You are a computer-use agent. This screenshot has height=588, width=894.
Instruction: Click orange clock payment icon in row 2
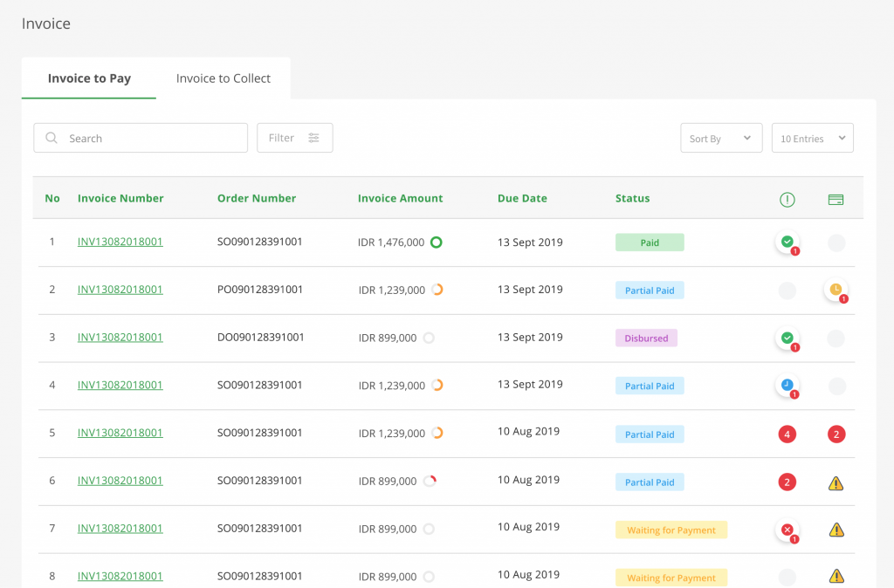pos(836,290)
